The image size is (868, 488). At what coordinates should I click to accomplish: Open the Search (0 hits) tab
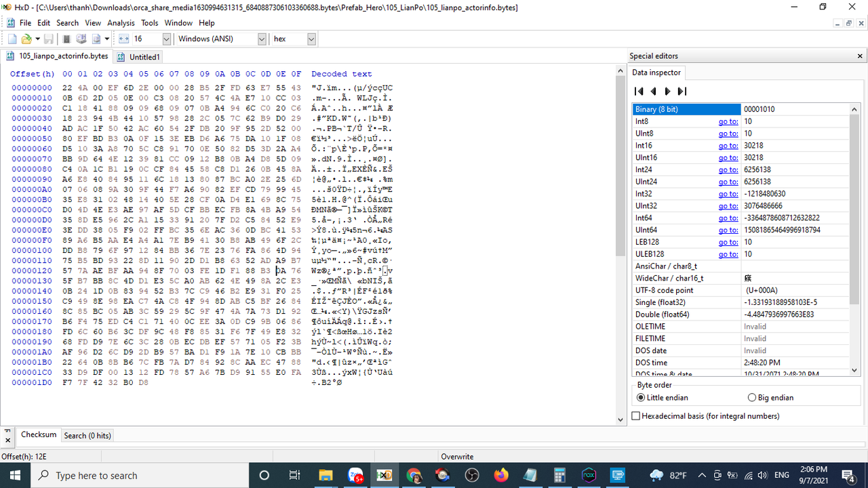pos(87,436)
